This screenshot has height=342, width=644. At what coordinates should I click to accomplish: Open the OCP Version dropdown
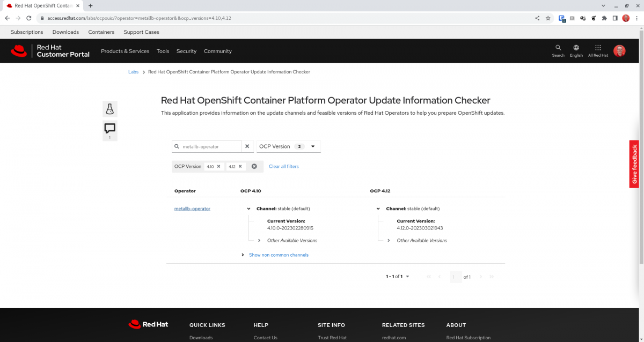click(x=289, y=146)
